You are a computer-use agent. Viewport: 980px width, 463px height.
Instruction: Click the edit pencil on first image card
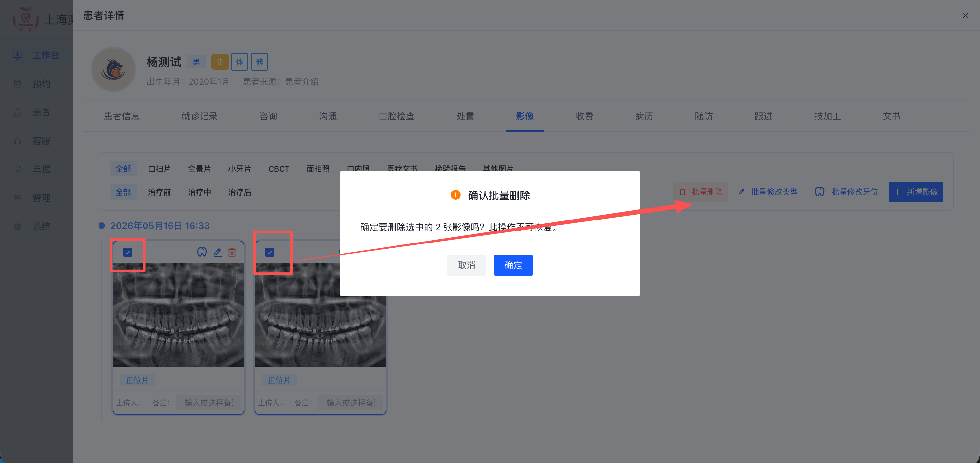(x=217, y=253)
